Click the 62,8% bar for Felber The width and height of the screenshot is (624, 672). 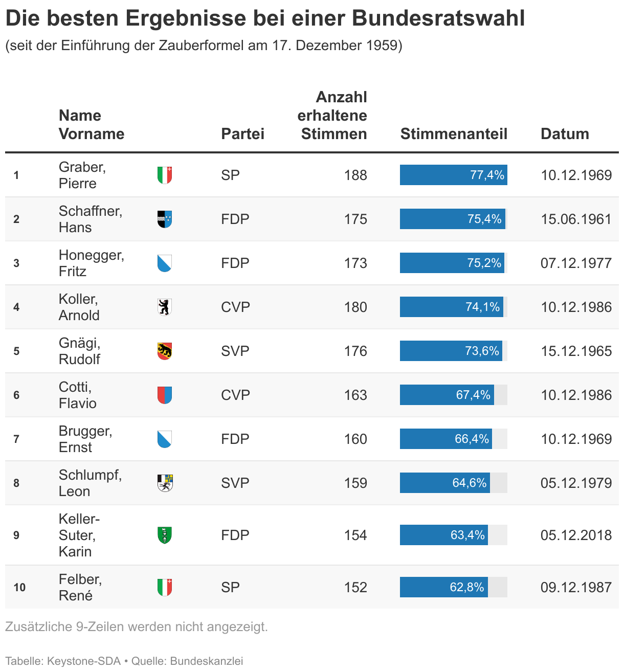(x=444, y=588)
